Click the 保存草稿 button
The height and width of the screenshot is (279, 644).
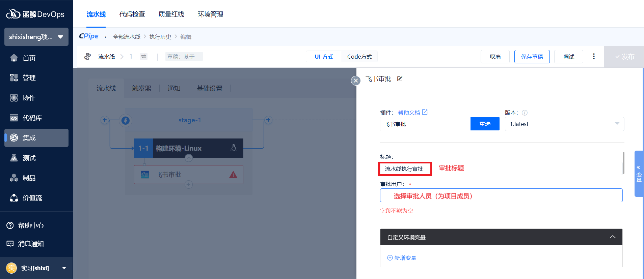click(x=532, y=57)
